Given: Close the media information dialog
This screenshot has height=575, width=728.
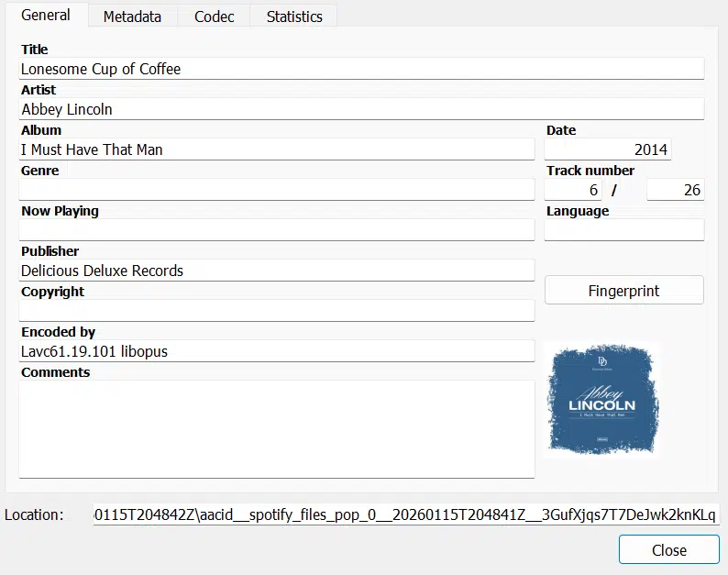Looking at the screenshot, I should pos(668,550).
